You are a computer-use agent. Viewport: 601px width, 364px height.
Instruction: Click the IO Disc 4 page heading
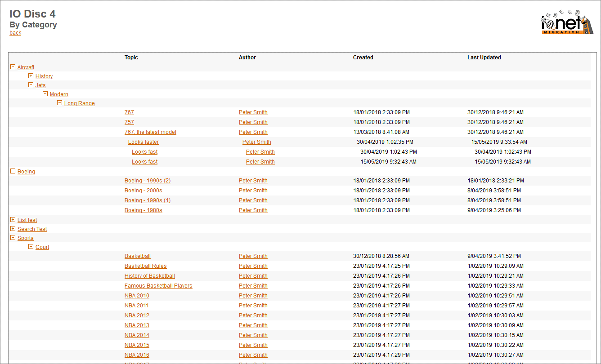click(x=32, y=14)
